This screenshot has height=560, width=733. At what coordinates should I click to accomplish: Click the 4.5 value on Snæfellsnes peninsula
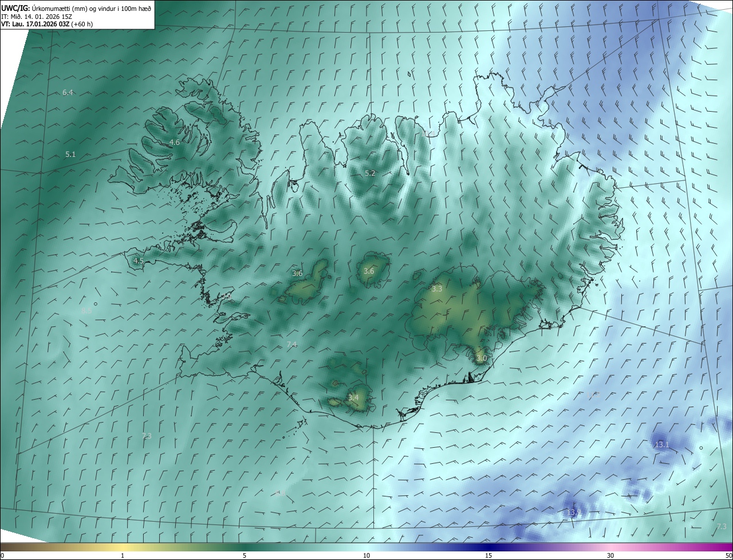138,261
